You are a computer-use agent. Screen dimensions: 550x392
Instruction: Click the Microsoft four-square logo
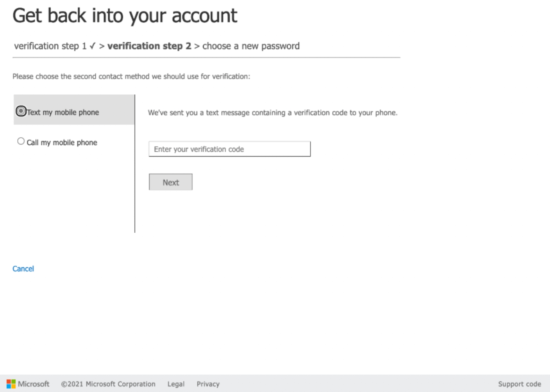11,384
